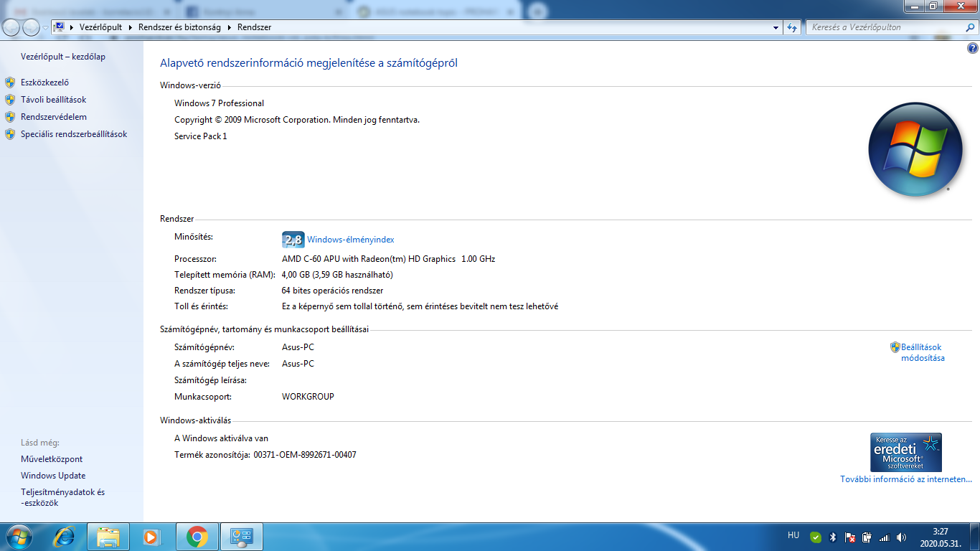Click the product ID 00371-OEM-8992671-00407
Viewport: 980px width, 551px height.
(x=305, y=455)
